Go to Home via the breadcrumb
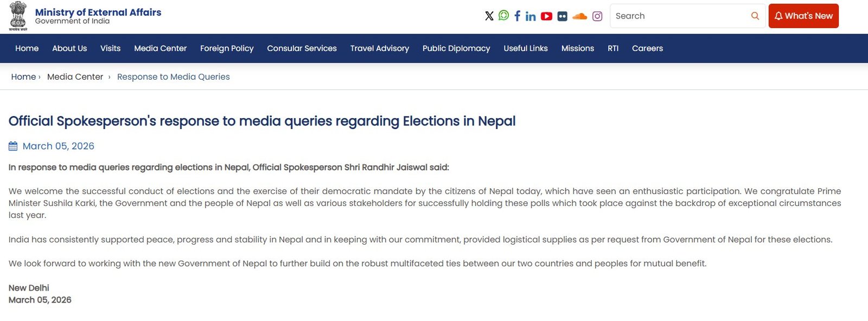 [x=23, y=77]
